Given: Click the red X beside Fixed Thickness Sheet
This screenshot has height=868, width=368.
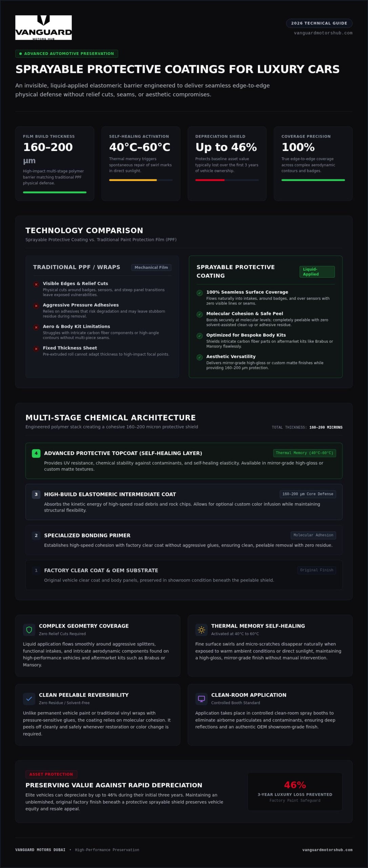Looking at the screenshot, I should (x=36, y=349).
